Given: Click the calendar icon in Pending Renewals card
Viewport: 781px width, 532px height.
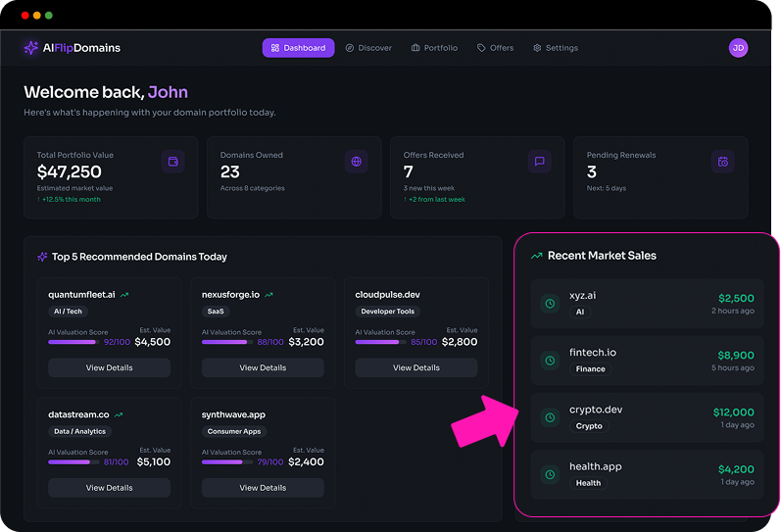Looking at the screenshot, I should click(722, 162).
